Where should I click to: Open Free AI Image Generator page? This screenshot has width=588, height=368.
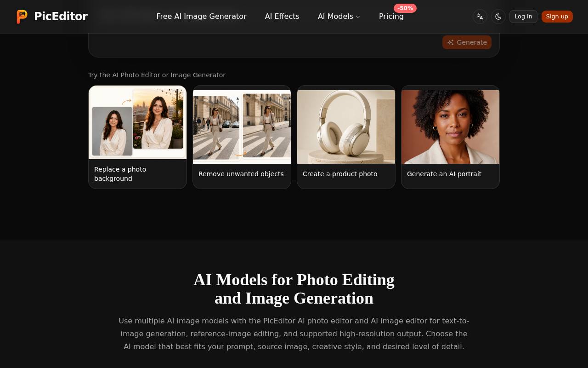coord(201,17)
